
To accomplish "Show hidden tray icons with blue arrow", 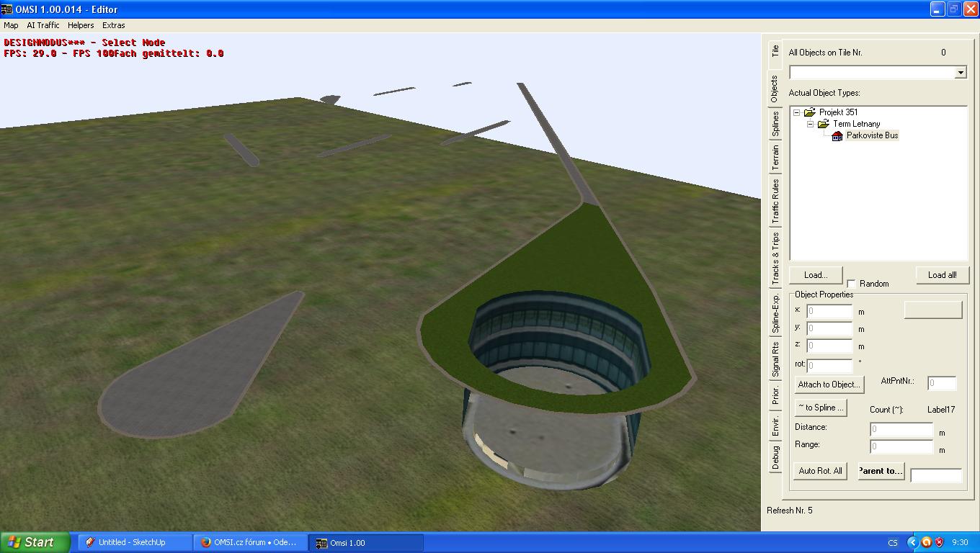I will [x=912, y=542].
